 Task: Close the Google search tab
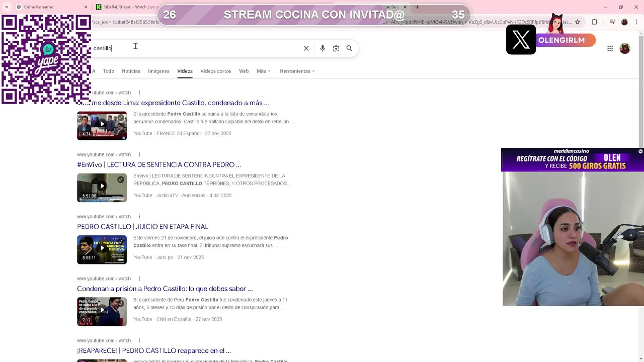point(405,7)
